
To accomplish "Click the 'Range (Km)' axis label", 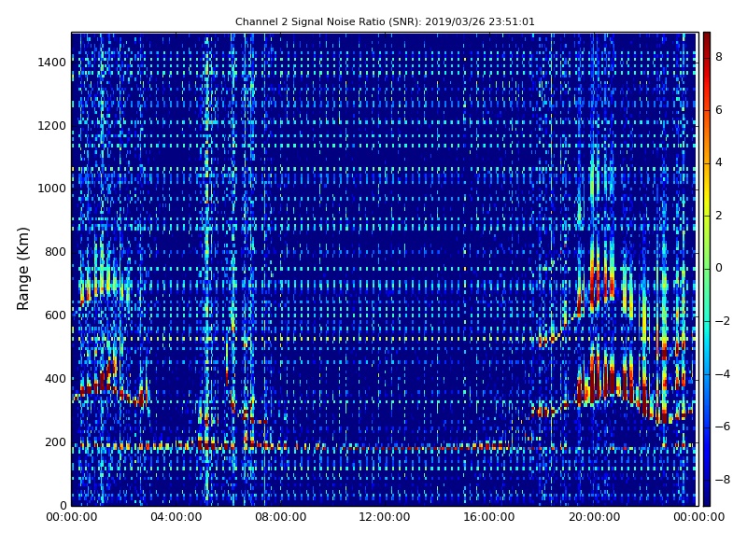I will click(22, 269).
